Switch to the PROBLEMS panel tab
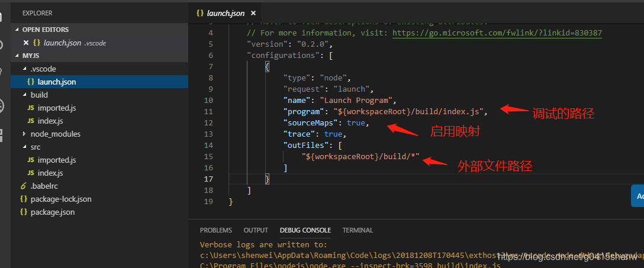 [215, 230]
